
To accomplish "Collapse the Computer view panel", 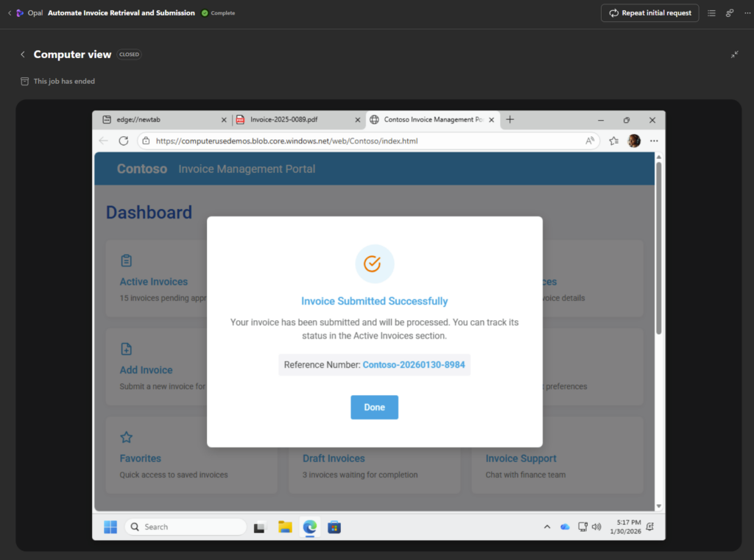I will coord(734,54).
